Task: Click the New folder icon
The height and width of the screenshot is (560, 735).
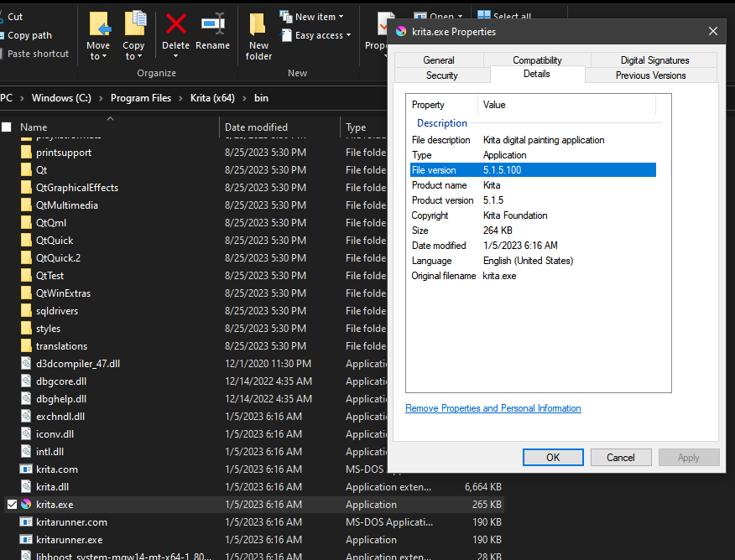Action: click(258, 25)
